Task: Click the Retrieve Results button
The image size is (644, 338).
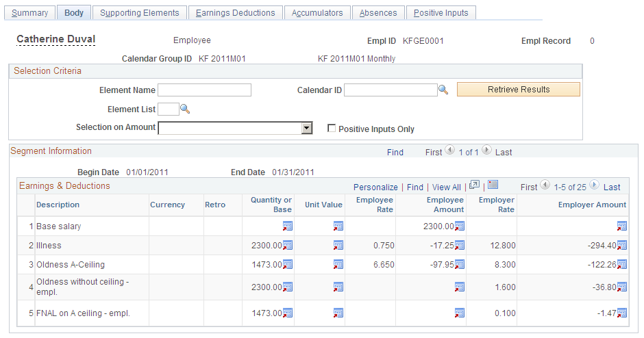Action: pos(519,90)
